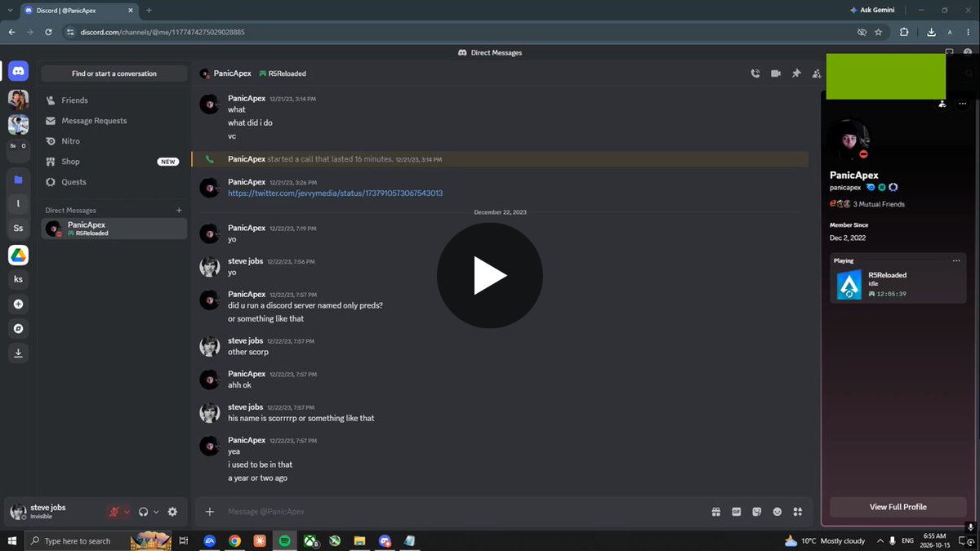Click View Full Profile button

(x=898, y=507)
